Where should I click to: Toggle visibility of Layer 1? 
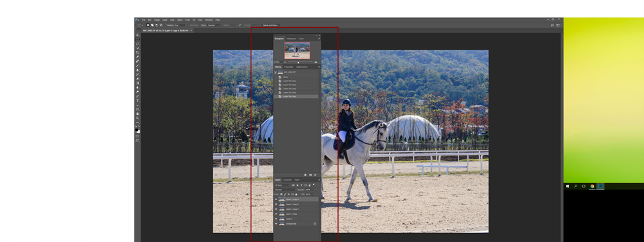(276, 219)
